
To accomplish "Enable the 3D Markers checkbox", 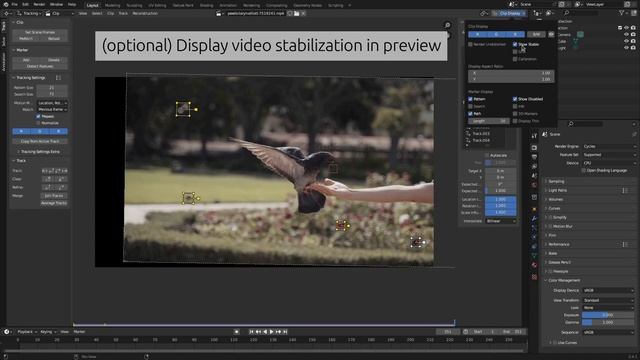I will click(x=515, y=114).
